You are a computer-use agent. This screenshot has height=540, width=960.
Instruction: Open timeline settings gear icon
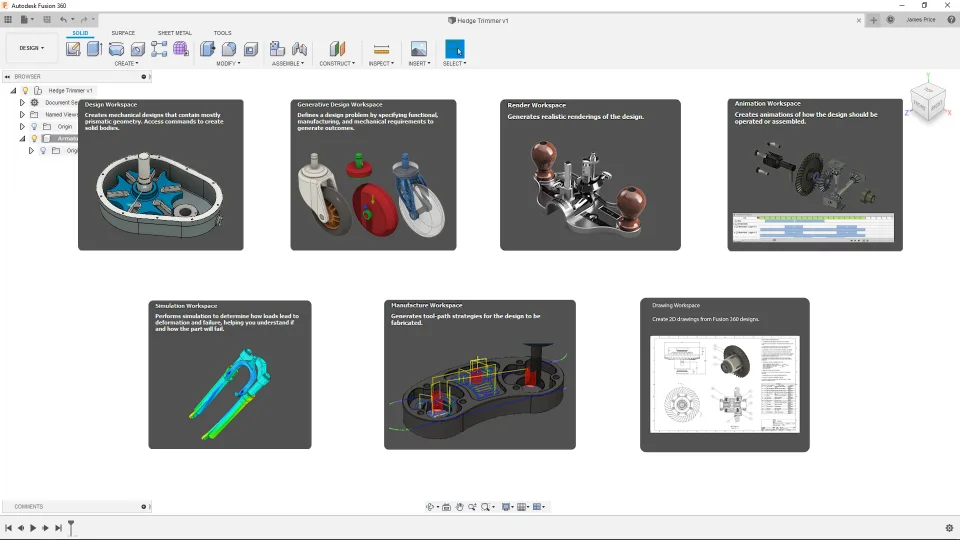pos(950,528)
